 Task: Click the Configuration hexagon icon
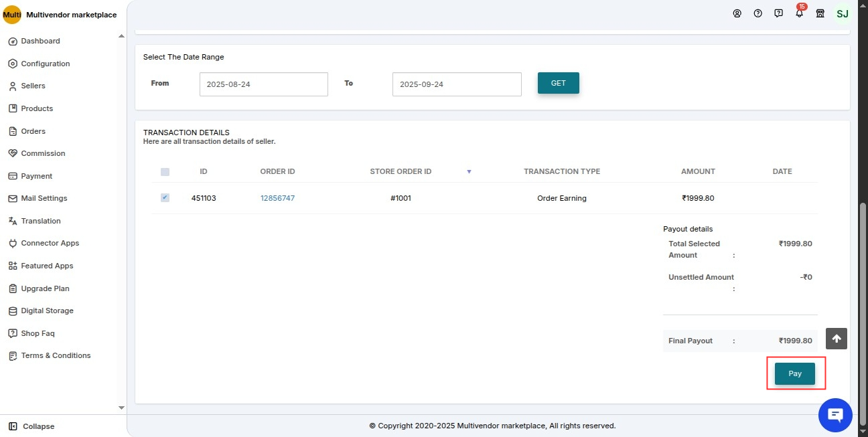point(13,64)
